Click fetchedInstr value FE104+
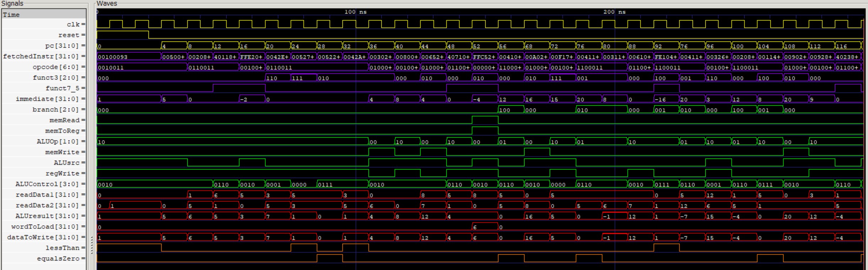This screenshot has width=868, height=270. point(666,57)
